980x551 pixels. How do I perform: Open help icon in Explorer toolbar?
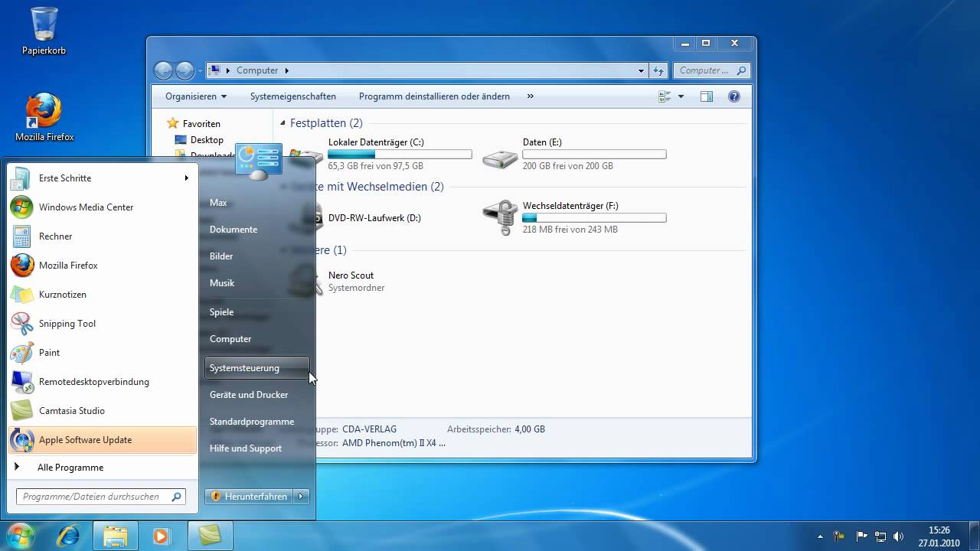click(x=734, y=96)
